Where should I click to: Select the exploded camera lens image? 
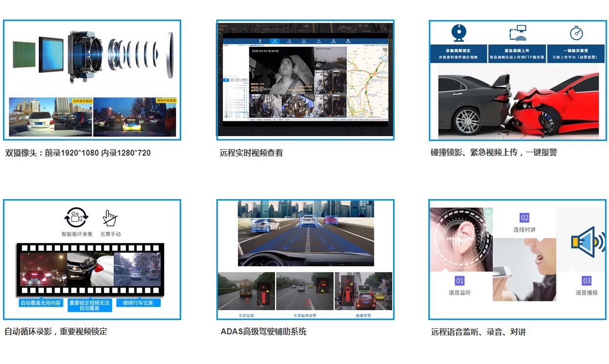92,54
